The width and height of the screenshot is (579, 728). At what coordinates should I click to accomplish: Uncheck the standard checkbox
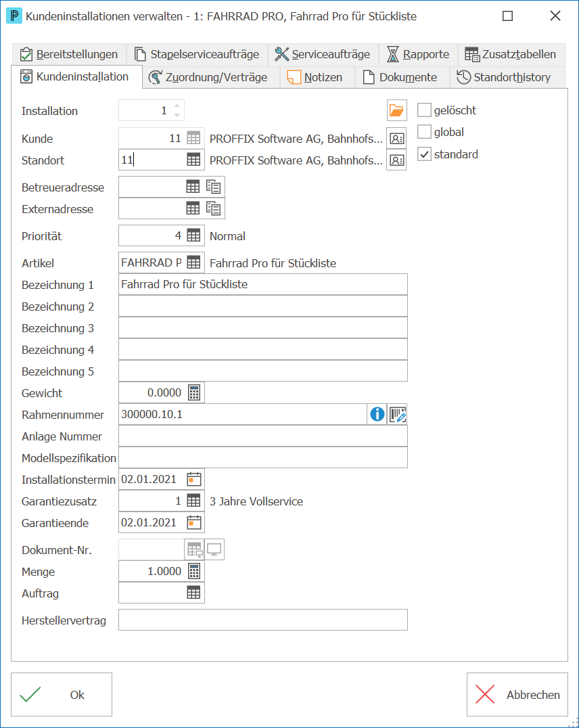point(424,154)
